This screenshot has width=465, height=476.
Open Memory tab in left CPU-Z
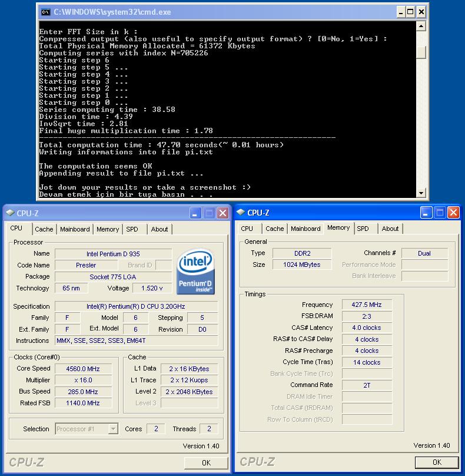(x=108, y=229)
